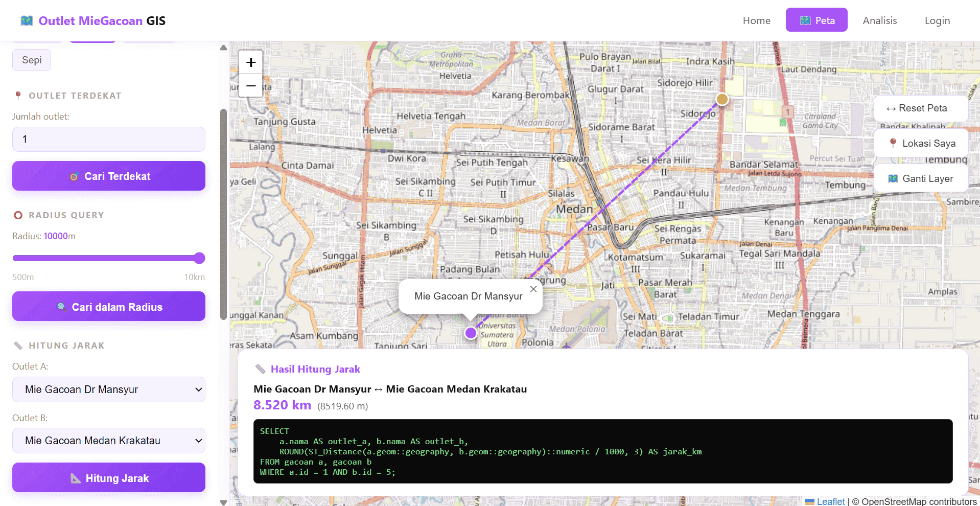The image size is (980, 506).
Task: Click the SQL query code block
Action: click(603, 451)
